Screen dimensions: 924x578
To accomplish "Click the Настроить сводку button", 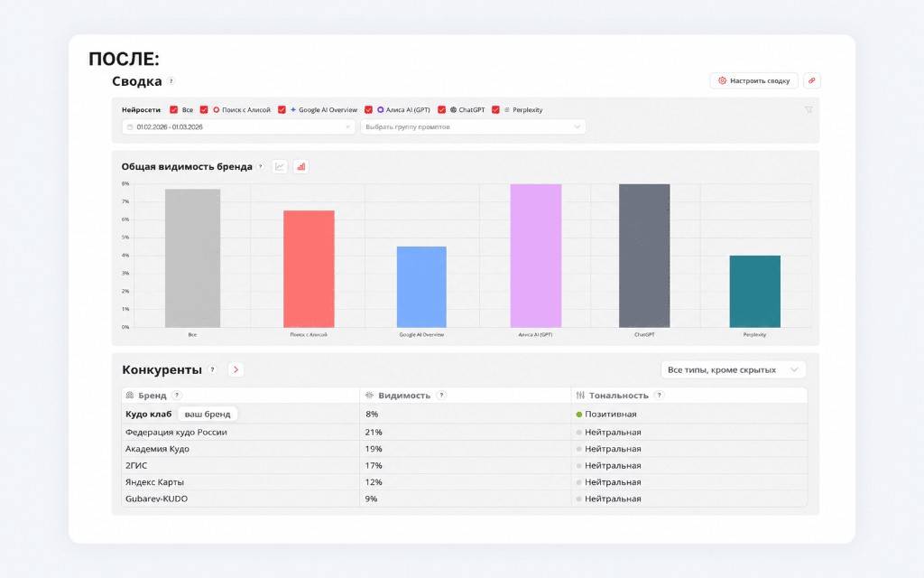I will (x=753, y=80).
